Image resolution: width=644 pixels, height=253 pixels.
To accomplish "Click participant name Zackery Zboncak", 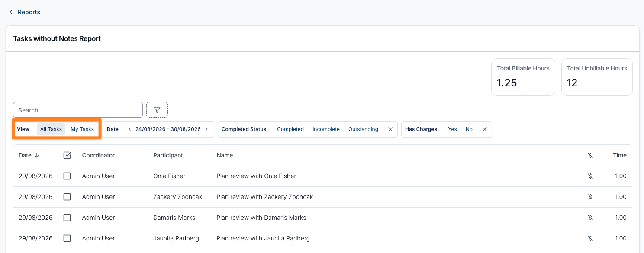I will pyautogui.click(x=178, y=197).
